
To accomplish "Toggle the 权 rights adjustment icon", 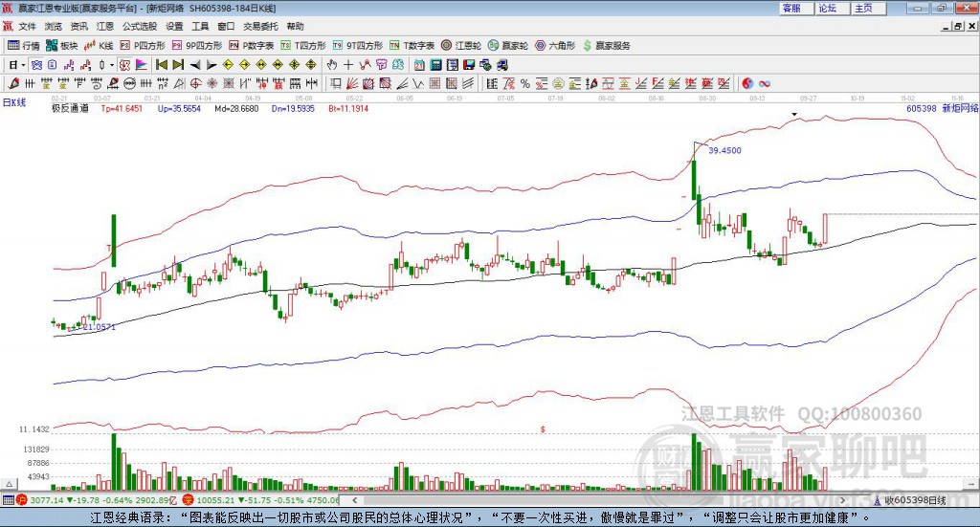I will pos(125,65).
